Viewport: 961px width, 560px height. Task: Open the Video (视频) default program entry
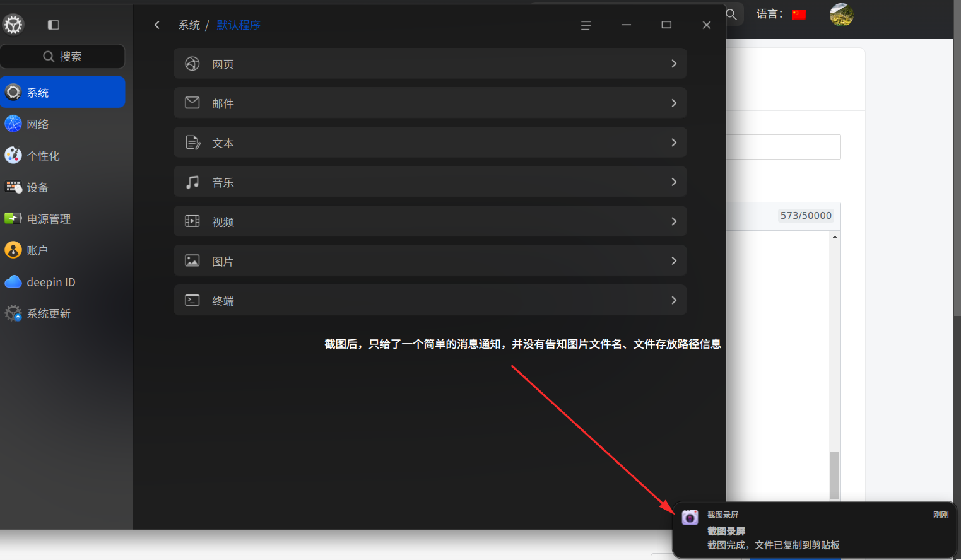click(x=430, y=221)
